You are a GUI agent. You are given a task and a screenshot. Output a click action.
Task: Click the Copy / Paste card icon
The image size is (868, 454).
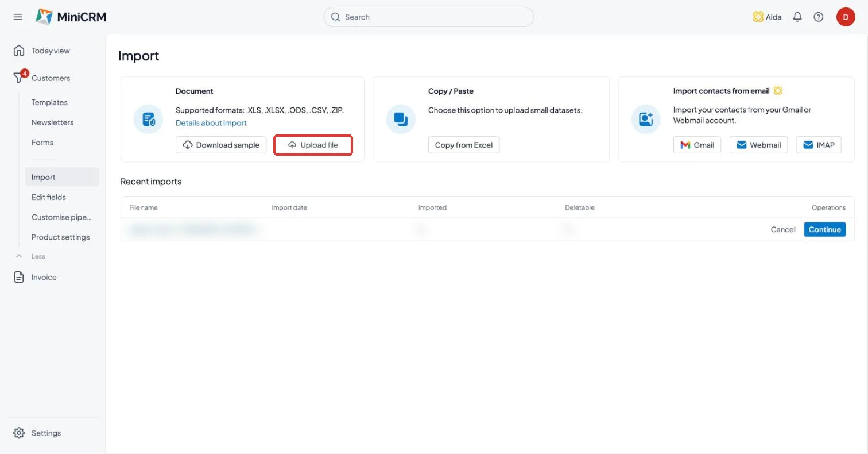point(401,120)
